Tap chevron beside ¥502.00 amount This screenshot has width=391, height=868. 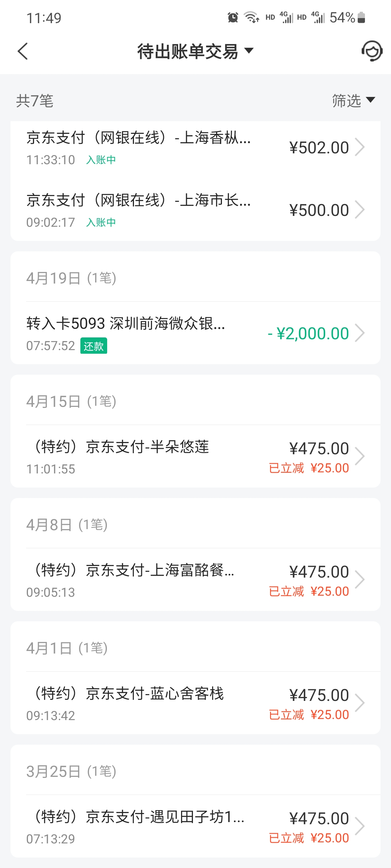pos(360,148)
